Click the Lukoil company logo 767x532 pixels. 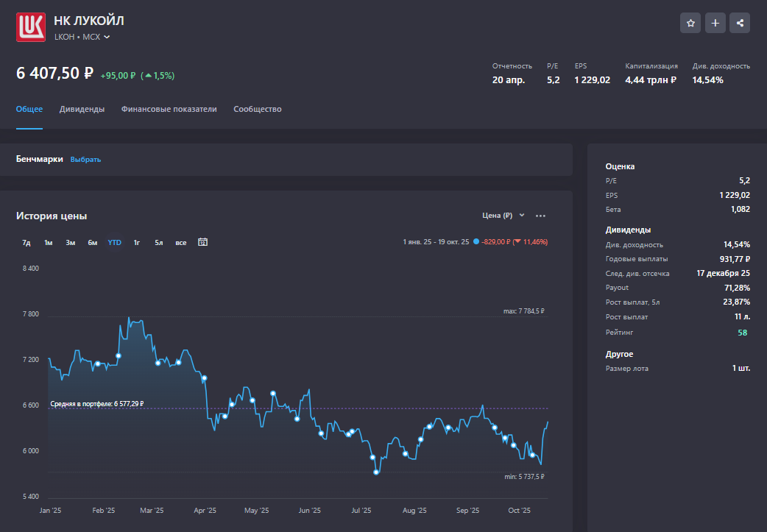(x=31, y=26)
